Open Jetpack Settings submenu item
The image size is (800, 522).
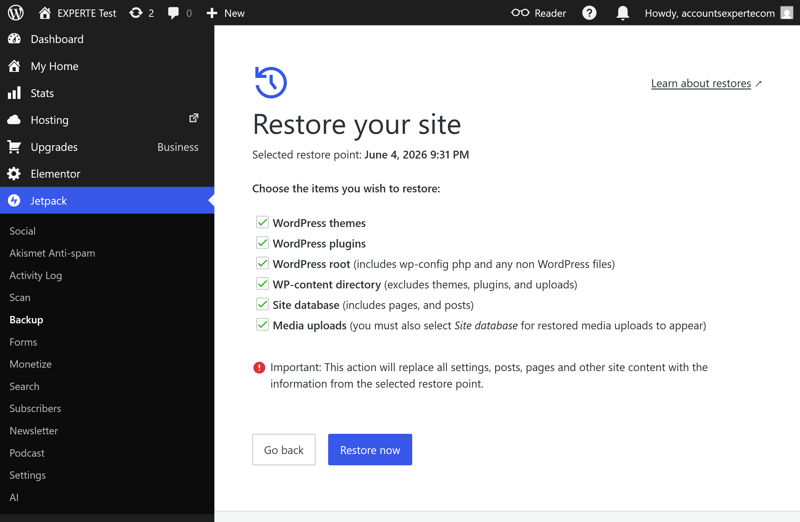coord(28,475)
